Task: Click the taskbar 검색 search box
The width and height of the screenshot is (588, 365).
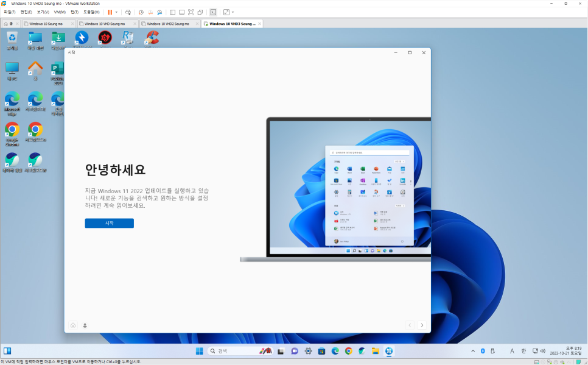Action: point(240,351)
